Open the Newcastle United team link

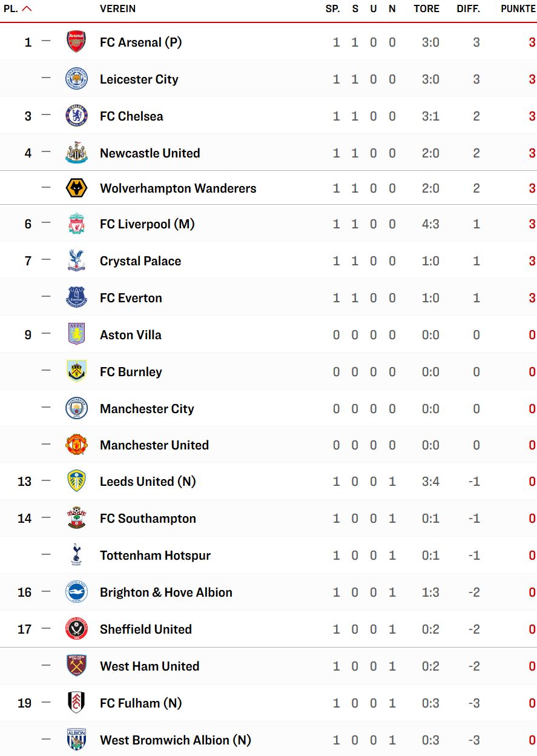[x=150, y=153]
